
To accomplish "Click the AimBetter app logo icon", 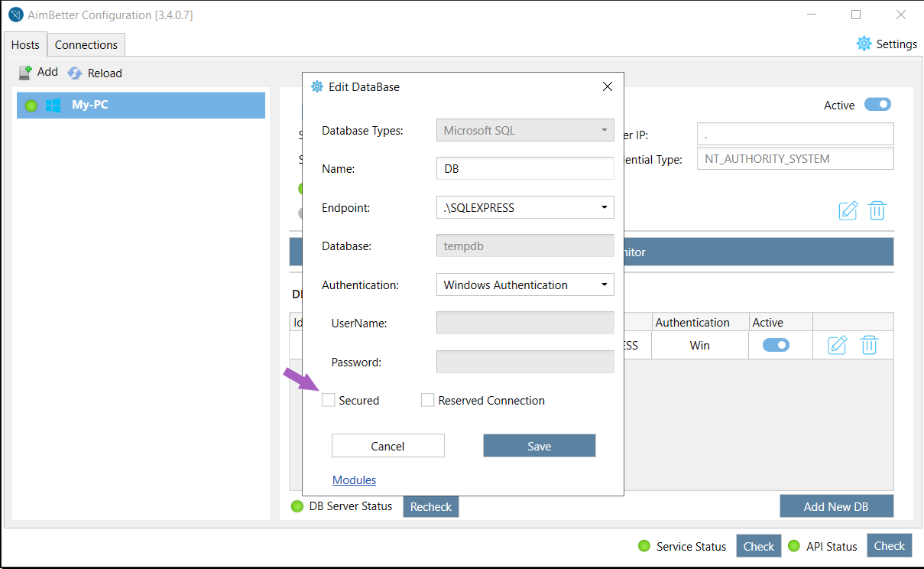I will (x=15, y=15).
